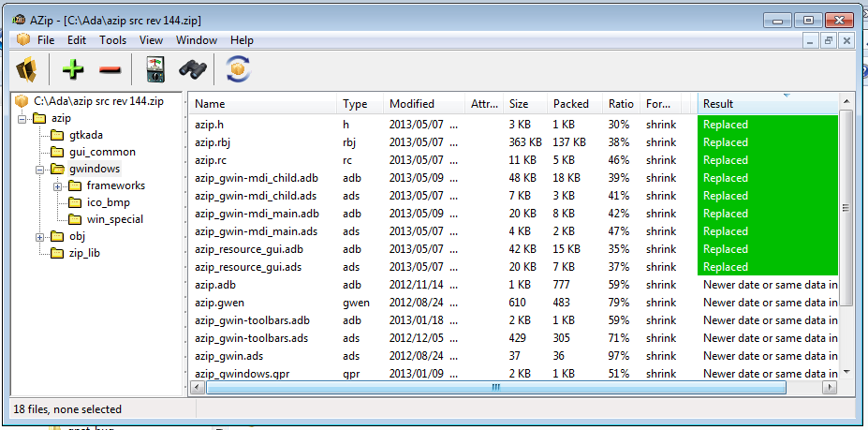Image resolution: width=868 pixels, height=430 pixels.
Task: Sort the list by the Modified column
Action: coord(424,104)
